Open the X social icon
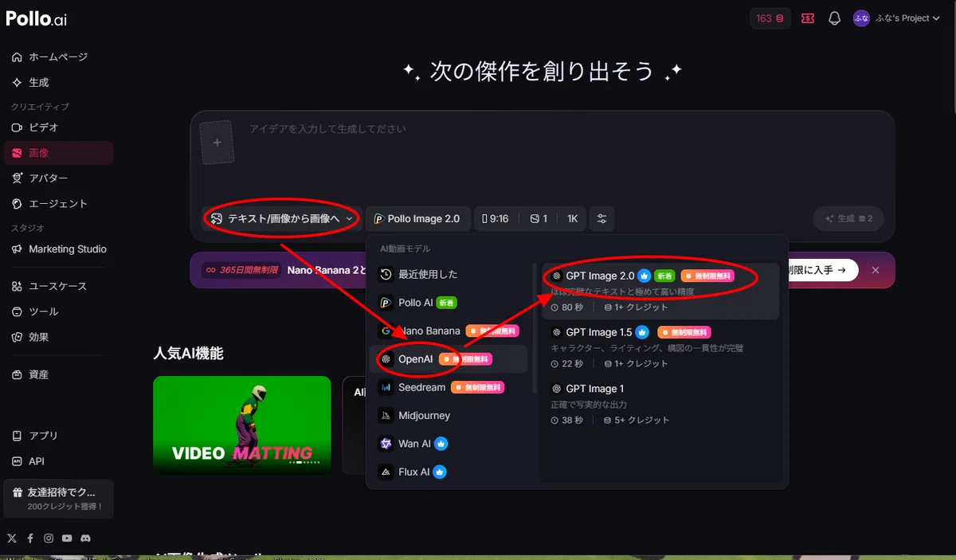 tap(11, 538)
